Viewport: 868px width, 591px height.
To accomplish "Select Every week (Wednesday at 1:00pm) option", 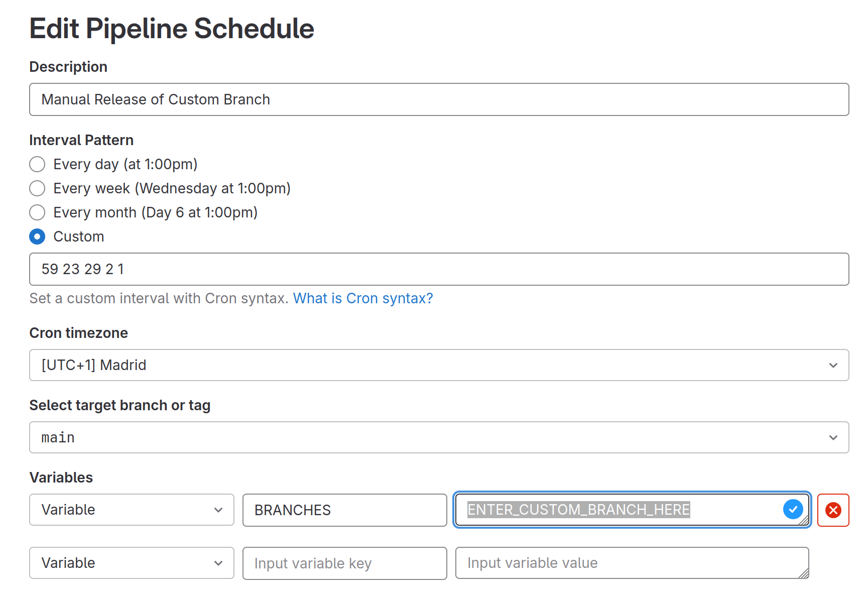I will click(x=37, y=188).
